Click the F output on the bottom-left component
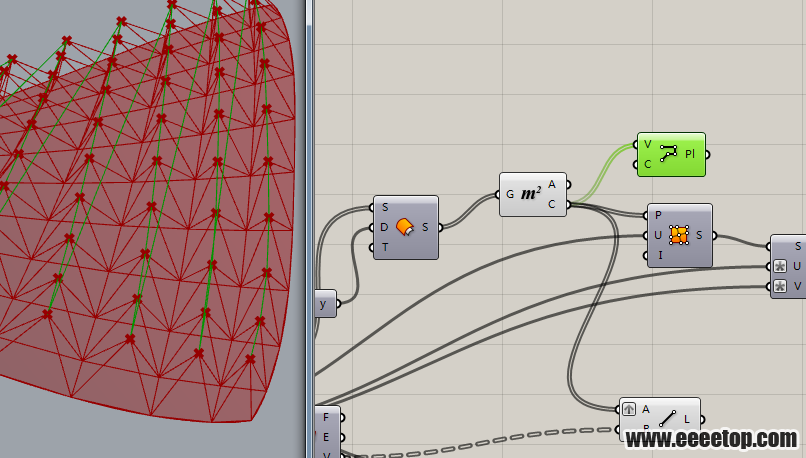Screen dimensions: 806x458 coord(326,417)
